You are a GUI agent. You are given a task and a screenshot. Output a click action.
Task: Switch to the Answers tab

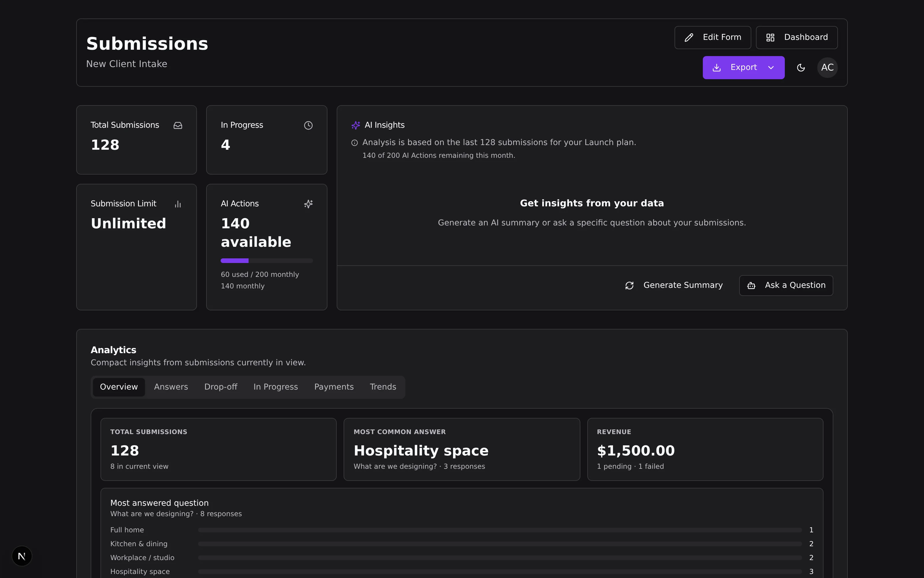click(171, 387)
